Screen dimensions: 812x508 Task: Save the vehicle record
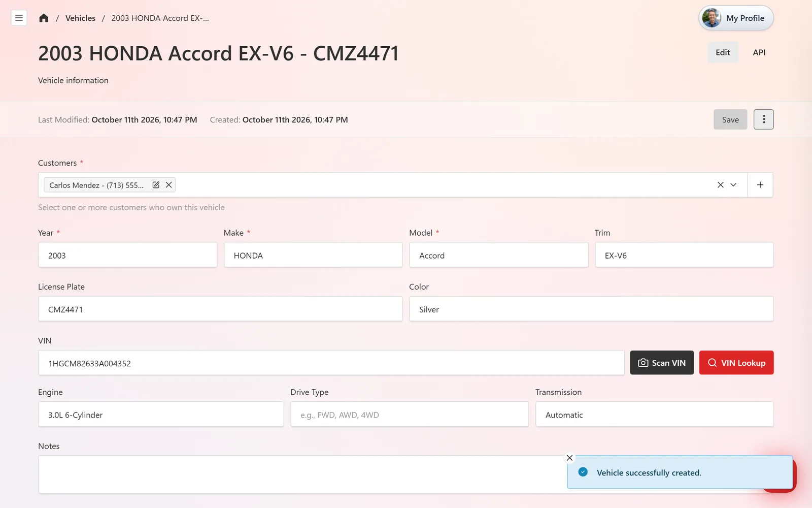[730, 119]
